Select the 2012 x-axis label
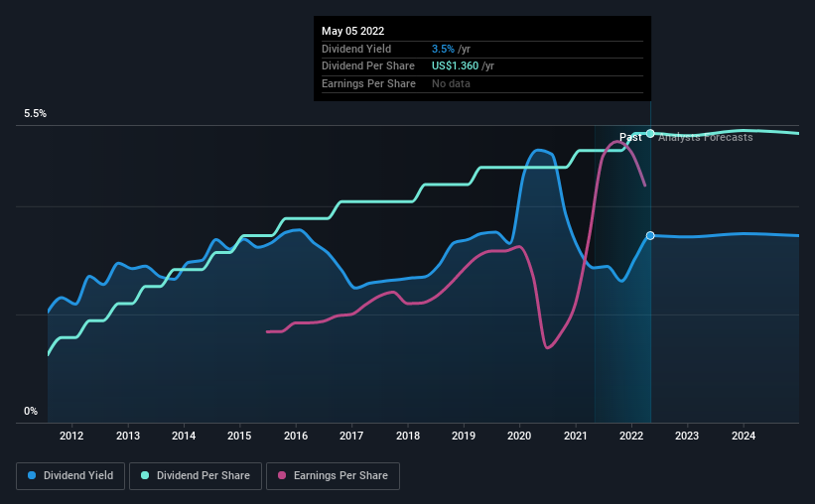The width and height of the screenshot is (815, 504). pyautogui.click(x=71, y=436)
